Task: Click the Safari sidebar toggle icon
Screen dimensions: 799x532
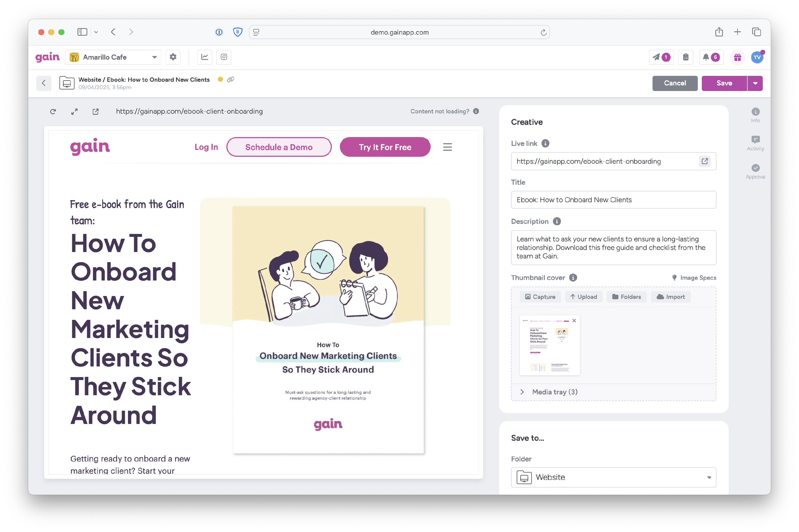Action: coord(82,32)
